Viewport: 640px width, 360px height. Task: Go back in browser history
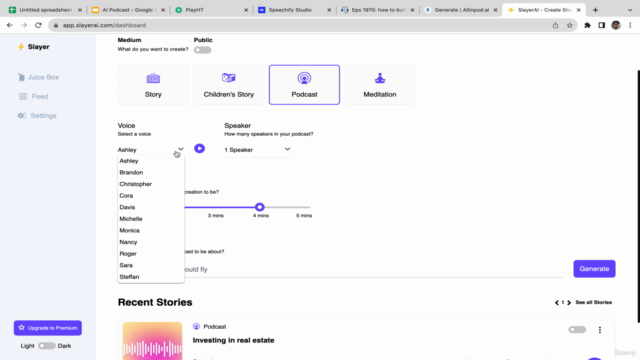[x=10, y=25]
